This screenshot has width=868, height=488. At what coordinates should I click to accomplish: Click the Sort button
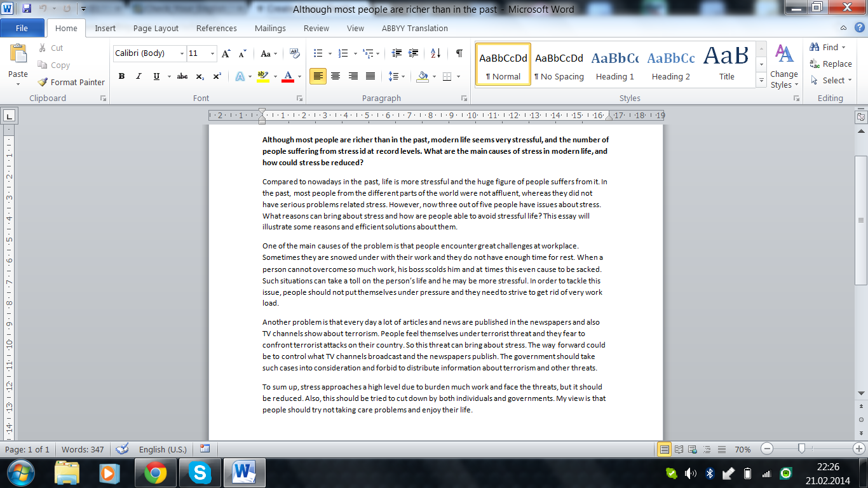coord(435,53)
